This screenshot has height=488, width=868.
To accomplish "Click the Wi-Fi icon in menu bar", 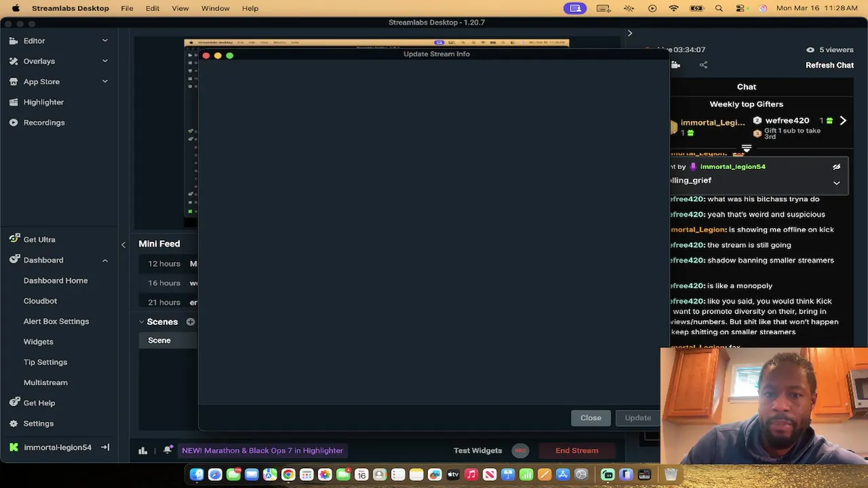I will point(673,8).
